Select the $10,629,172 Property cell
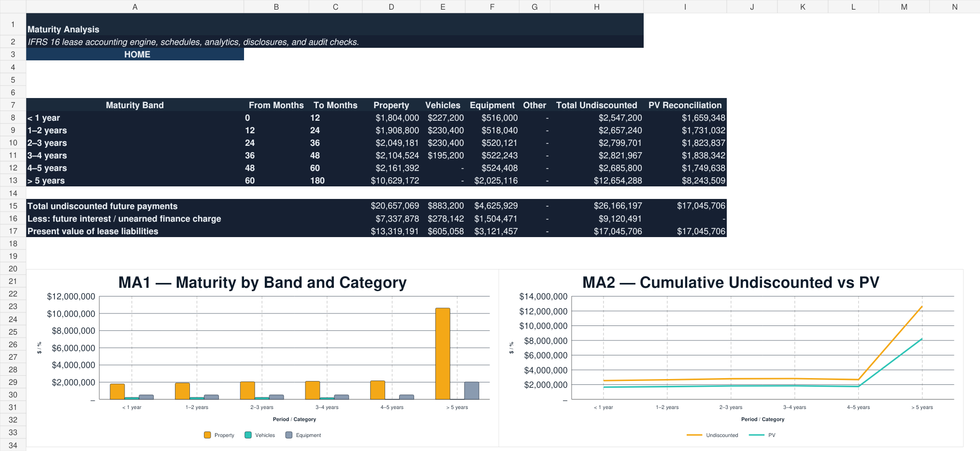The width and height of the screenshot is (980, 451). coord(391,180)
